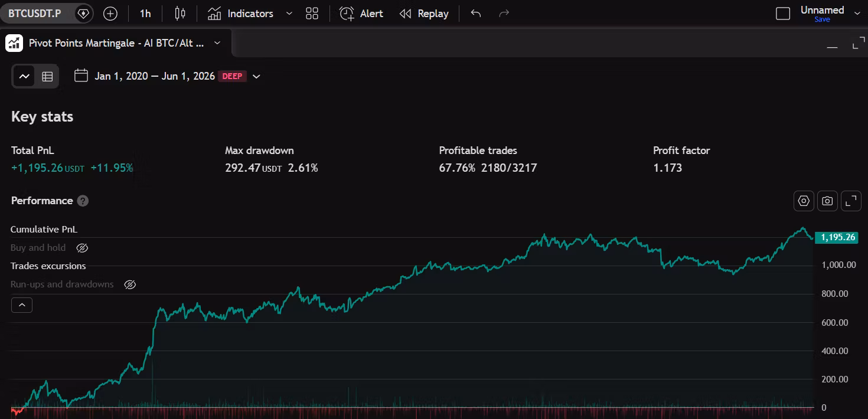Screen dimensions: 868x419
Task: Expand the layout options chevron
Action: 857,14
